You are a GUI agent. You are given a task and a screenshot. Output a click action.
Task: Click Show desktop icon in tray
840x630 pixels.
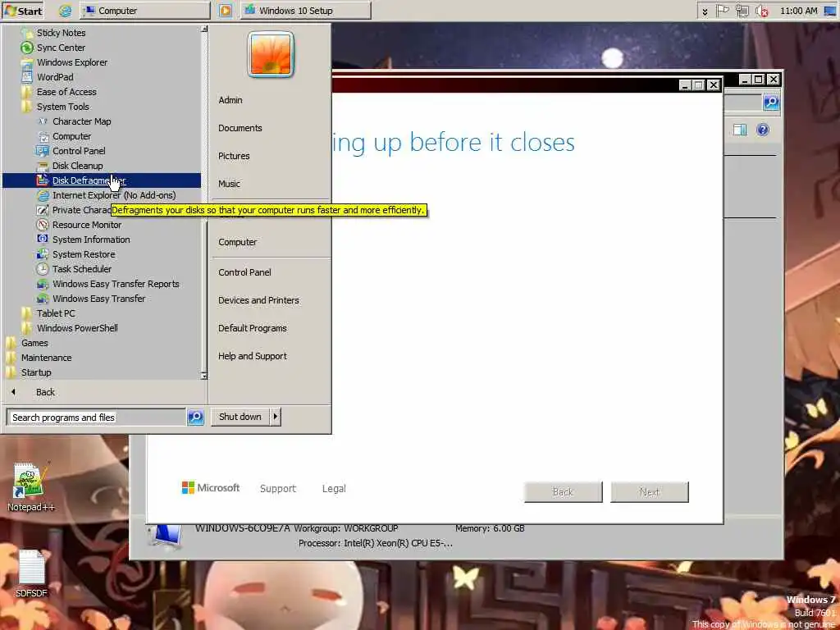830,11
